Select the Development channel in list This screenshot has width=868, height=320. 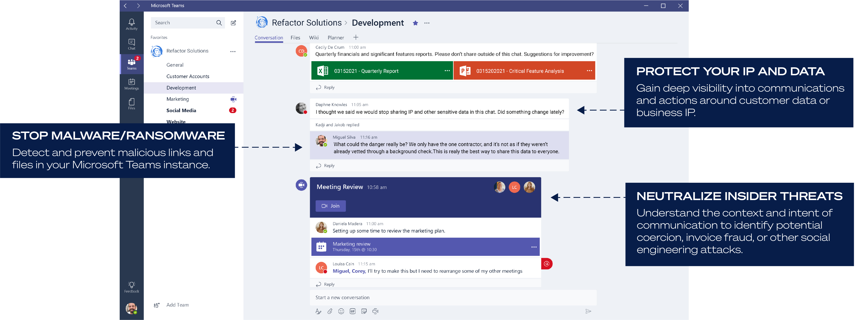194,88
